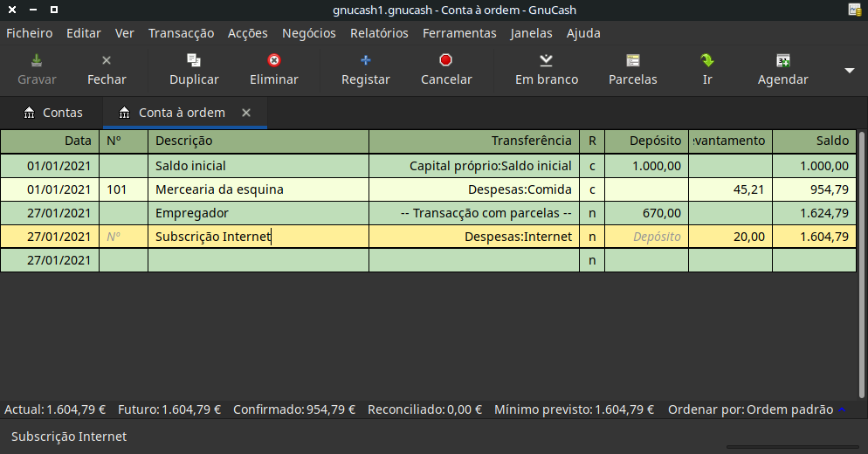Click the Despesas:Internet transfer field

point(474,237)
